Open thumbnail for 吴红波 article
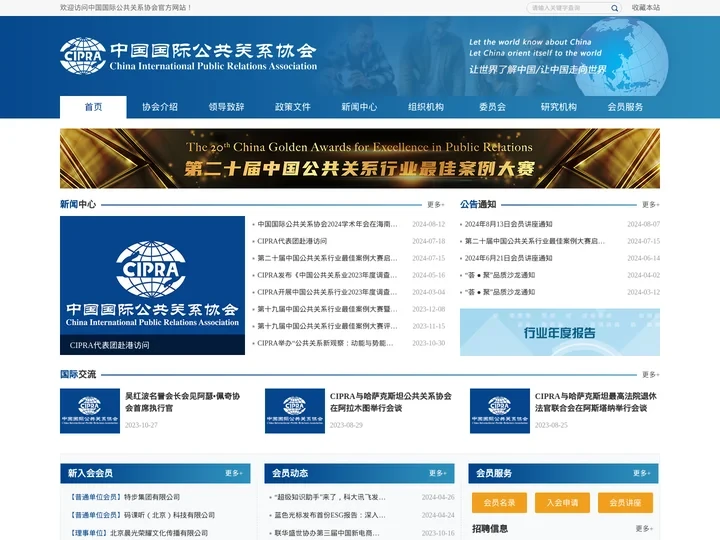 coord(90,411)
